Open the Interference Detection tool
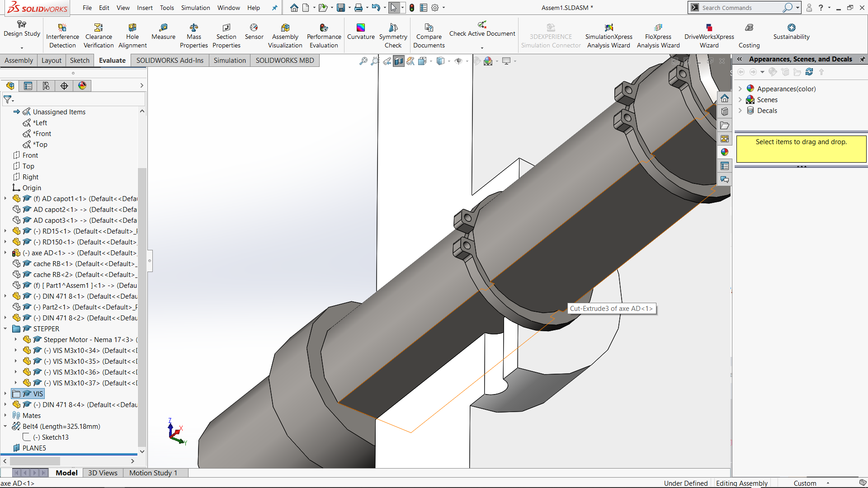Viewport: 868px width, 488px height. coord(62,36)
